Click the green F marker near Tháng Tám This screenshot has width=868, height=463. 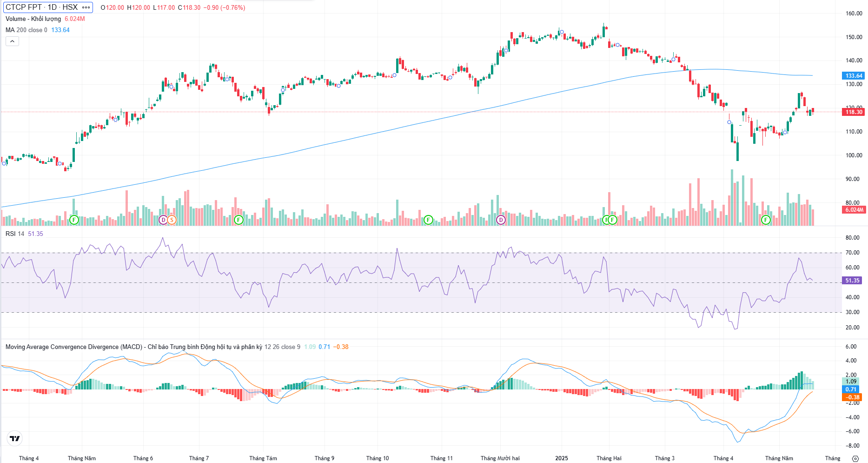(239, 220)
